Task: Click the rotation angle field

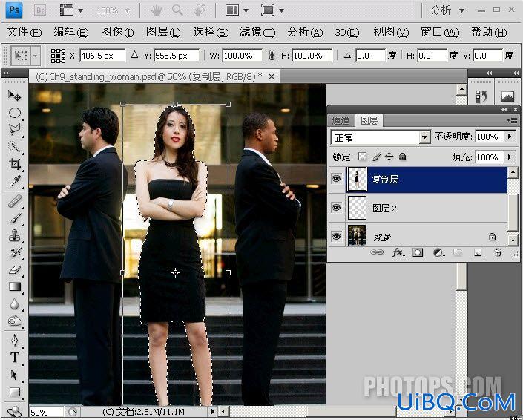Action: point(370,56)
